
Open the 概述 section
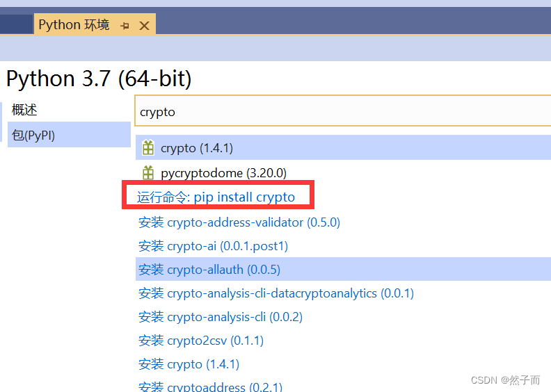pos(25,110)
